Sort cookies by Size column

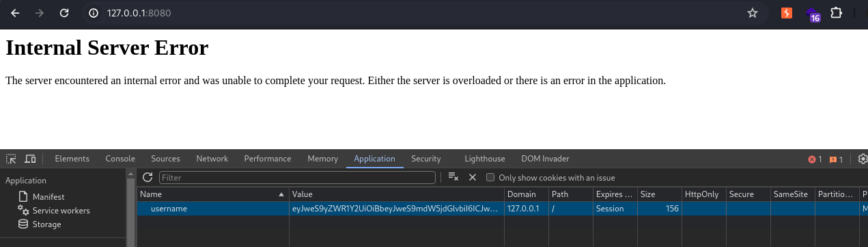tap(659, 194)
